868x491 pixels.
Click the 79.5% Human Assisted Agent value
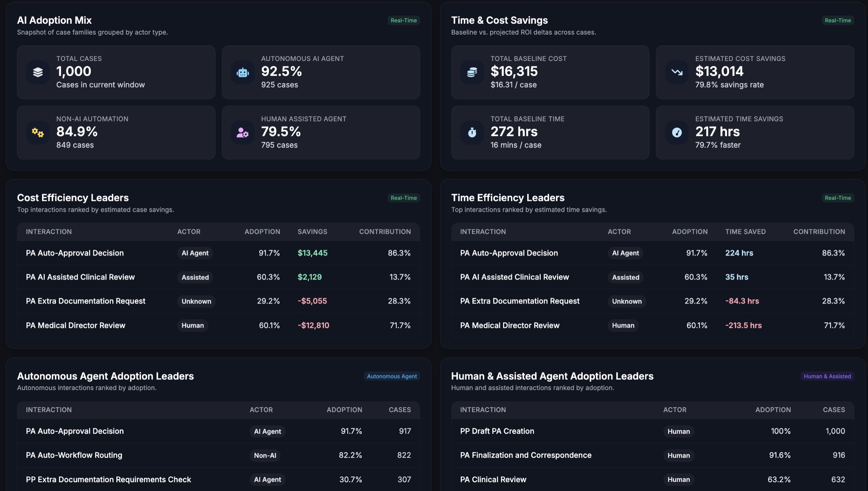tap(281, 132)
